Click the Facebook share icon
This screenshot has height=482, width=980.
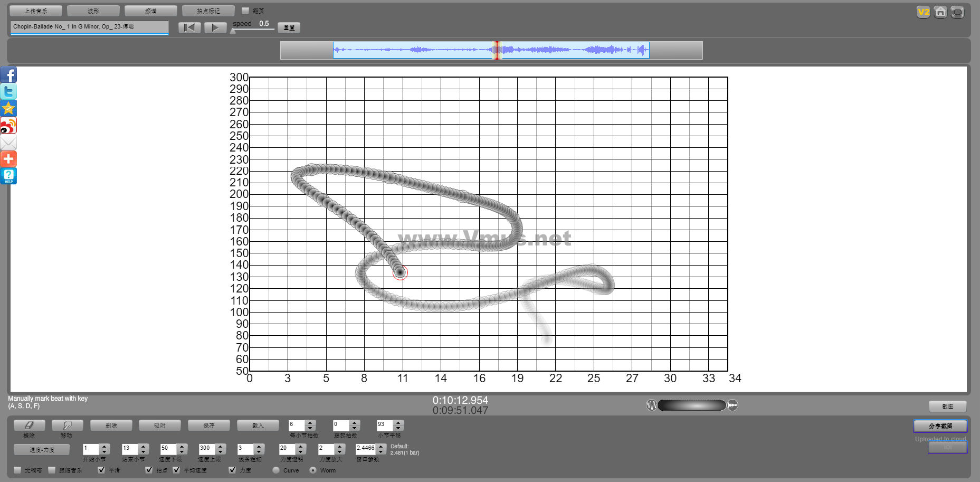click(8, 75)
